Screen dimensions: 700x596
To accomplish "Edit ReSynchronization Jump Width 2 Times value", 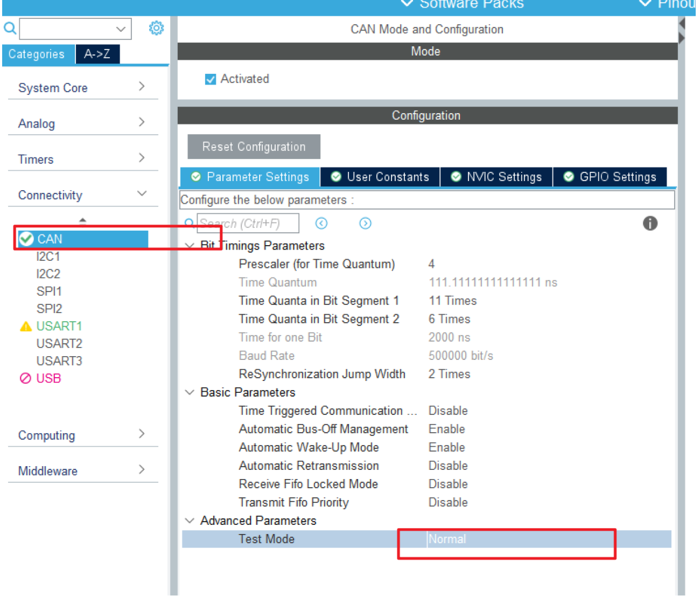I will (x=450, y=374).
